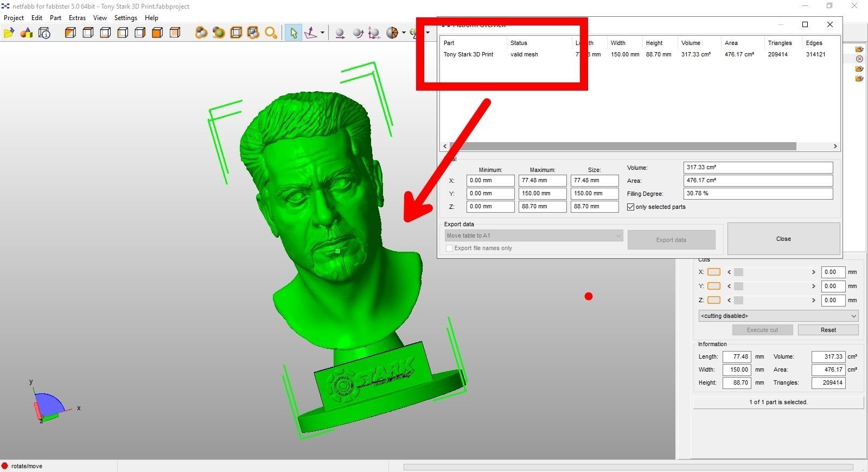This screenshot has width=868, height=472.
Task: Select the diagonal half-orange view cube icon
Action: coord(70,33)
